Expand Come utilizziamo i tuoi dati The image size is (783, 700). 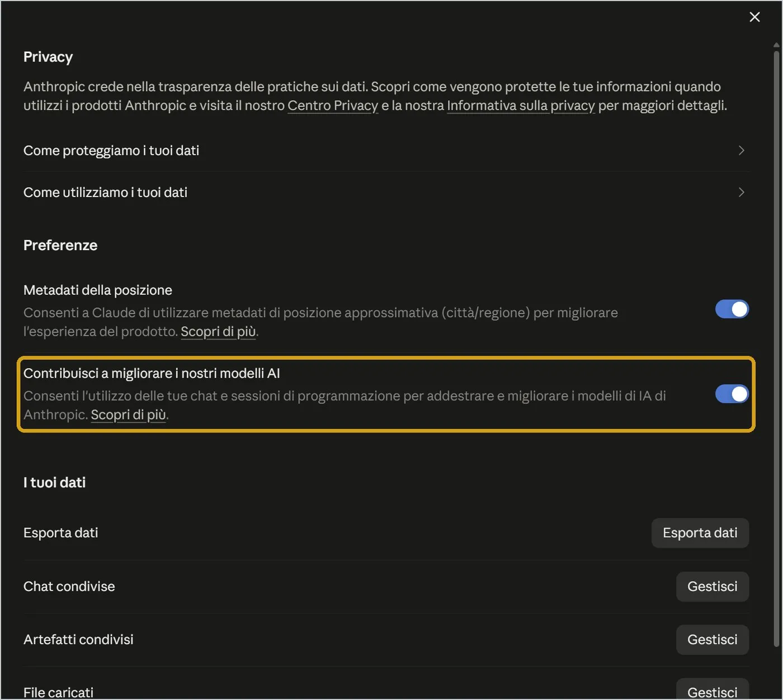point(741,192)
